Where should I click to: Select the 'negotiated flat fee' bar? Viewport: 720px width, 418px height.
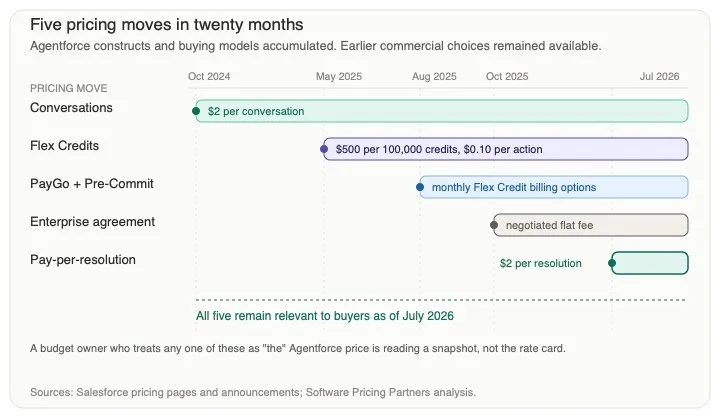[591, 225]
